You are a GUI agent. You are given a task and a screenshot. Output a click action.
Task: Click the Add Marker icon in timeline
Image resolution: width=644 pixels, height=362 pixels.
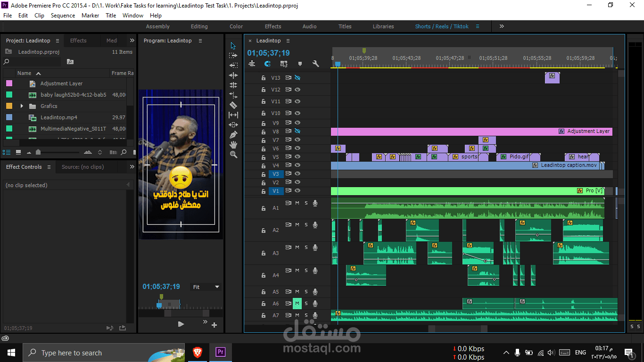click(x=300, y=64)
